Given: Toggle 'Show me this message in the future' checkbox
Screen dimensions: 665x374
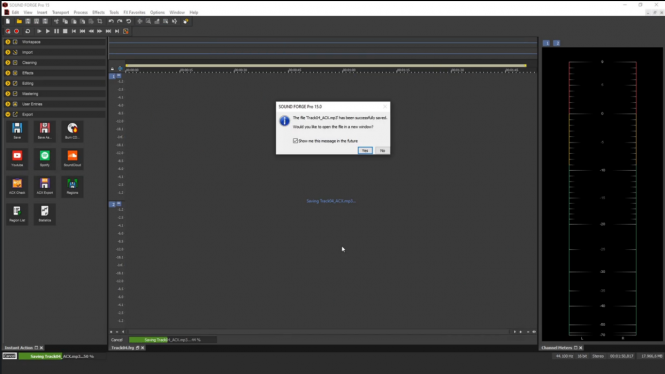Looking at the screenshot, I should point(295,141).
